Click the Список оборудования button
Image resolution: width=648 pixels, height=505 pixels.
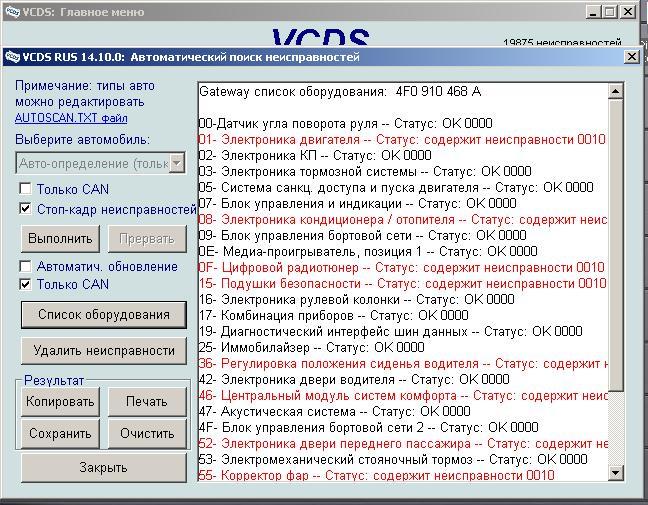point(103,314)
